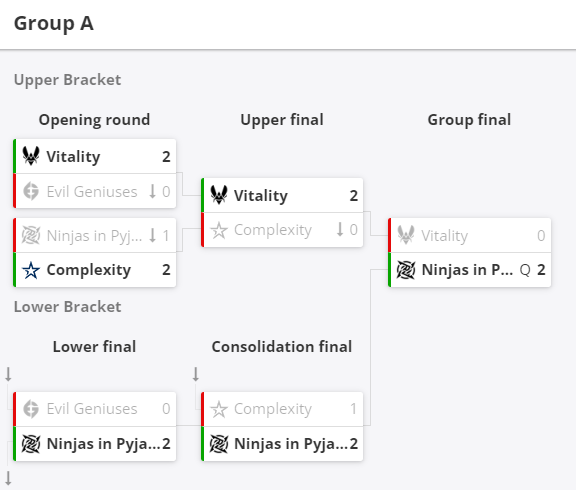Click the Q qualified marker in Group final
This screenshot has width=576, height=490.
click(x=525, y=270)
